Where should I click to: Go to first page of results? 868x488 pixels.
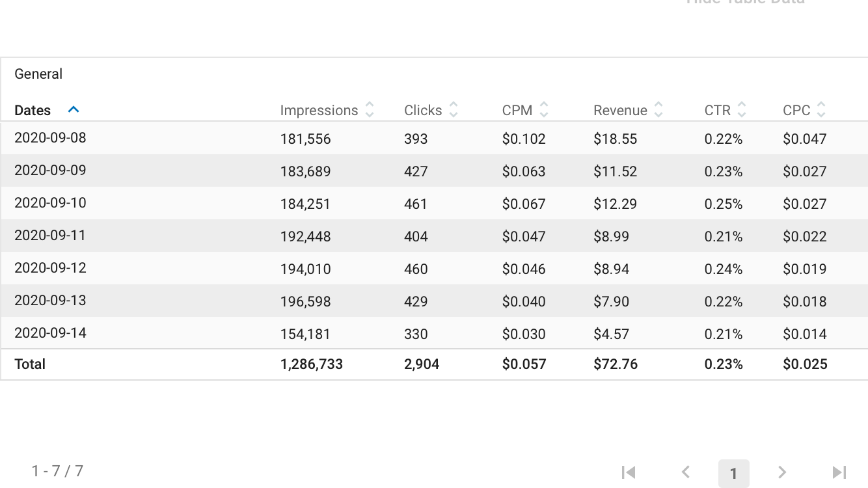628,472
